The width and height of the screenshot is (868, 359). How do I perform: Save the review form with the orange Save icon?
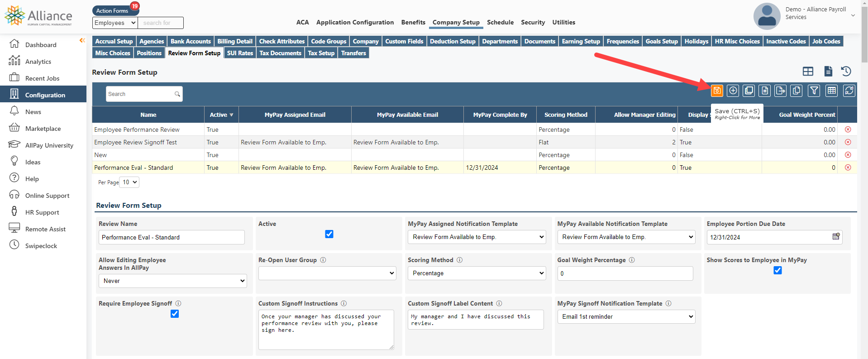(717, 91)
